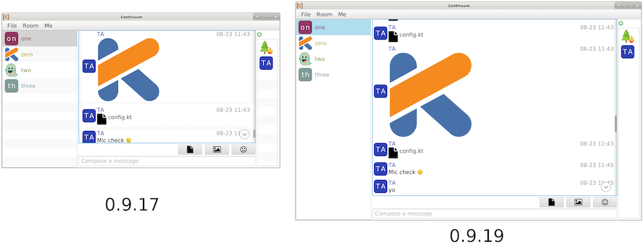
Task: Open File menu in 0.9.17 window
Action: coord(12,26)
